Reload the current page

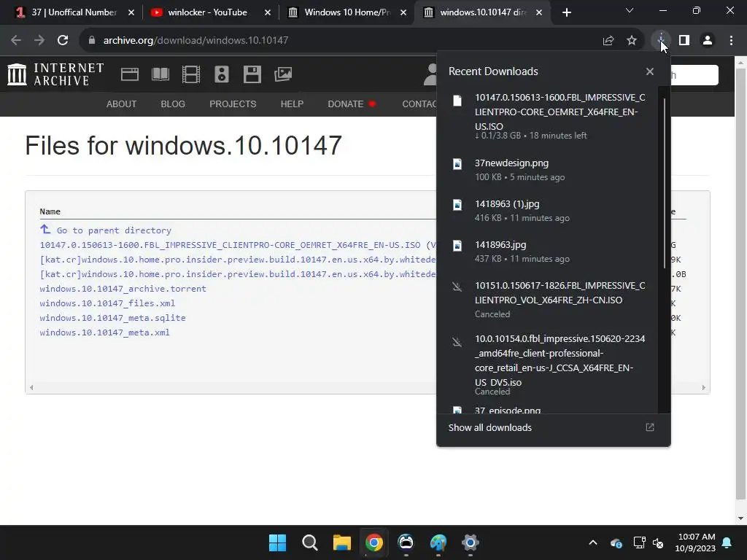click(63, 41)
